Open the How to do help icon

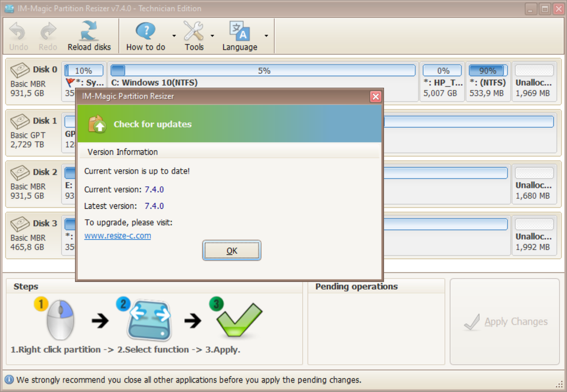[x=145, y=31]
